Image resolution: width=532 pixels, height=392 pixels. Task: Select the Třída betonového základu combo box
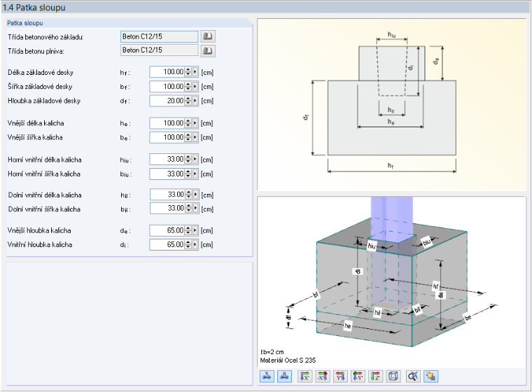click(159, 36)
